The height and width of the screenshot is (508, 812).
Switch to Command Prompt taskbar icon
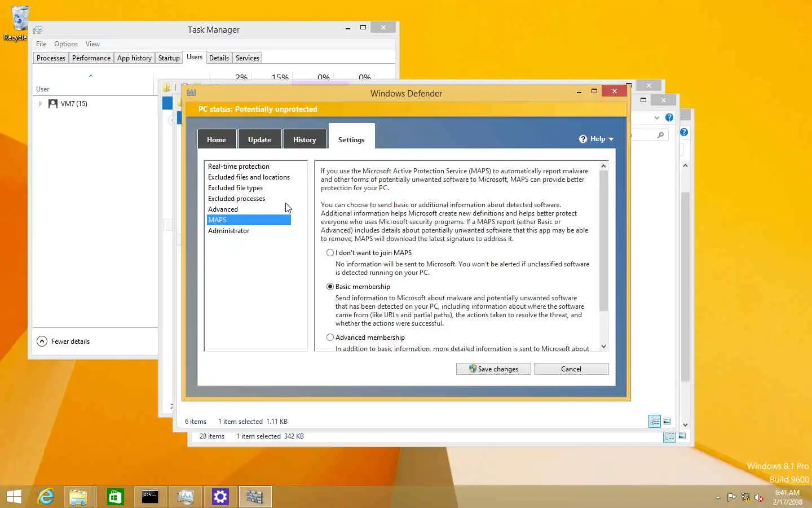pyautogui.click(x=150, y=497)
